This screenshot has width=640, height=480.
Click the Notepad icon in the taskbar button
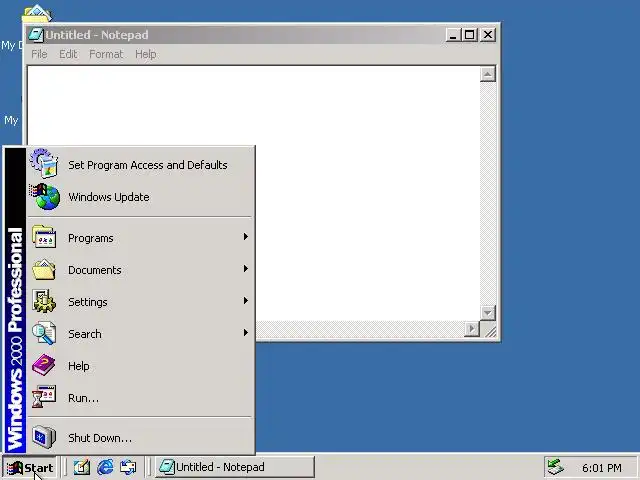click(x=167, y=467)
